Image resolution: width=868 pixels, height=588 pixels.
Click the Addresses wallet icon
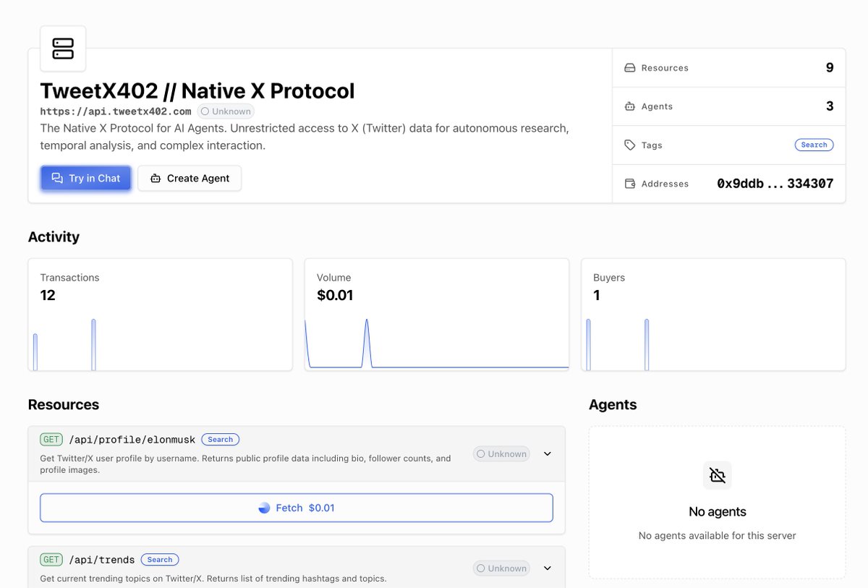(630, 184)
